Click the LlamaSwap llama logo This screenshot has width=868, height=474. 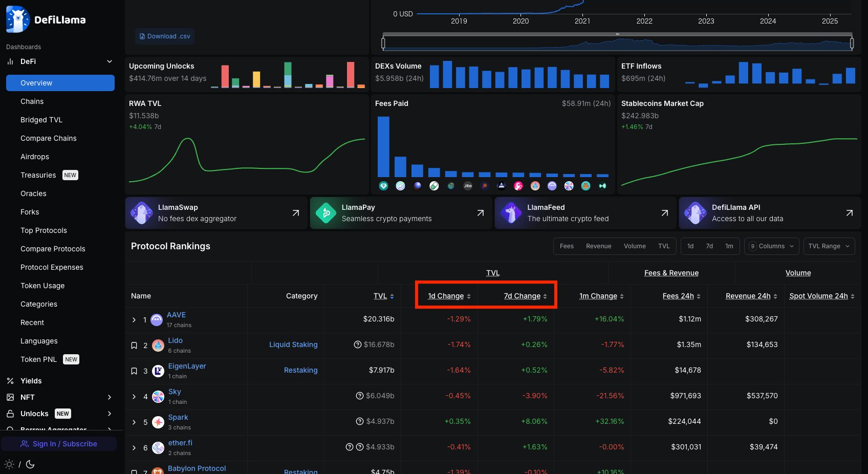(141, 213)
